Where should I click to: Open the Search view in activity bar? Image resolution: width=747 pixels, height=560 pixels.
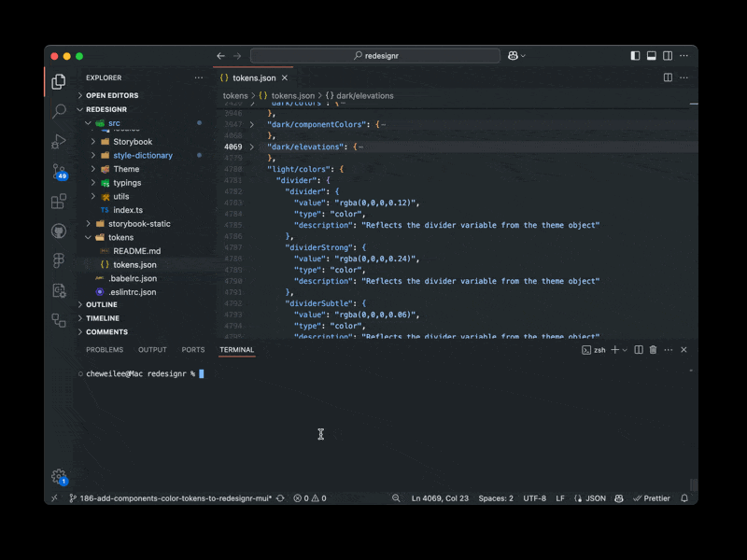(x=59, y=111)
